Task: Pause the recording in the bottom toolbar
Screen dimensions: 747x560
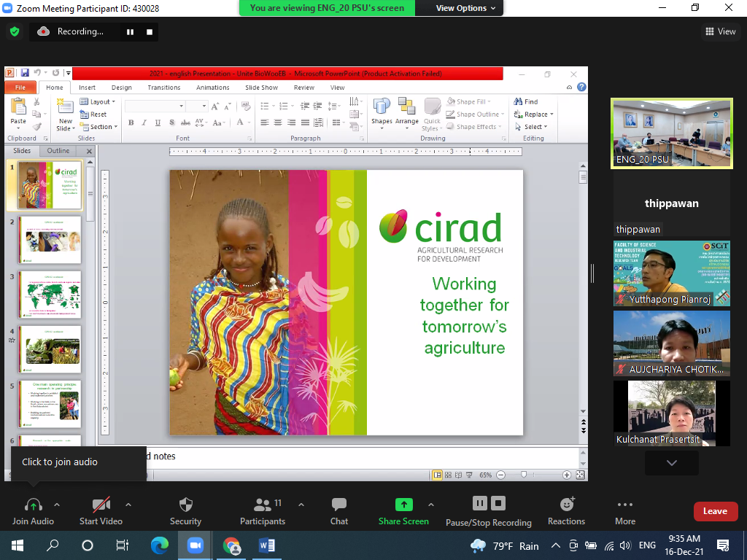Action: point(479,503)
